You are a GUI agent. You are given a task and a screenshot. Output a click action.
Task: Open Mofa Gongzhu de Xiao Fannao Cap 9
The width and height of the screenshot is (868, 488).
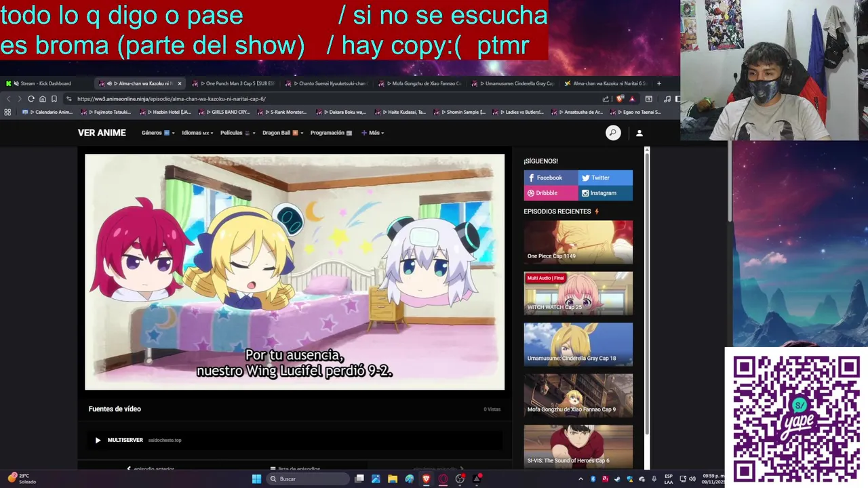click(578, 396)
